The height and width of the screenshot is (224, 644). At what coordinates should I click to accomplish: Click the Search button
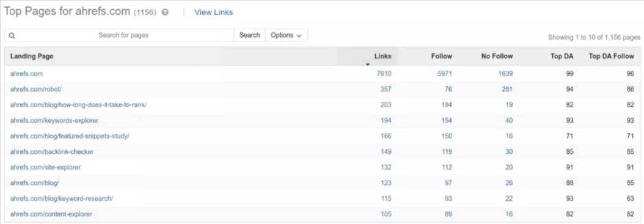[x=250, y=35]
